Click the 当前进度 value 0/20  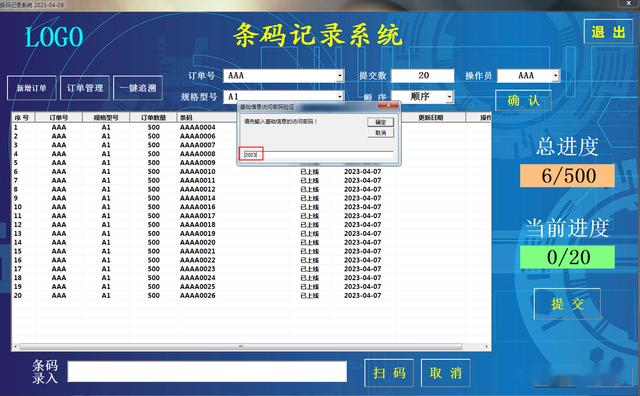pyautogui.click(x=567, y=257)
